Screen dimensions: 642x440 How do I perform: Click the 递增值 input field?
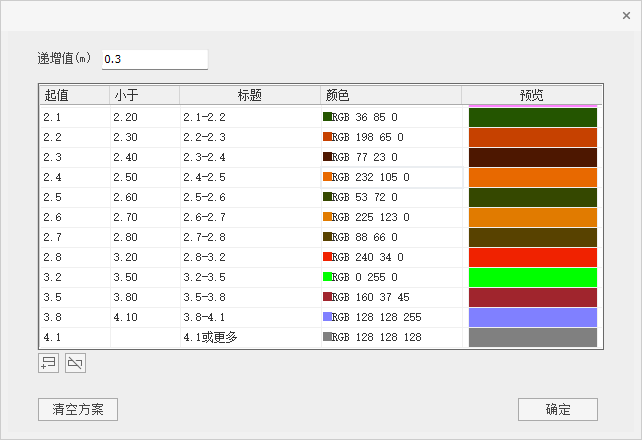point(154,60)
